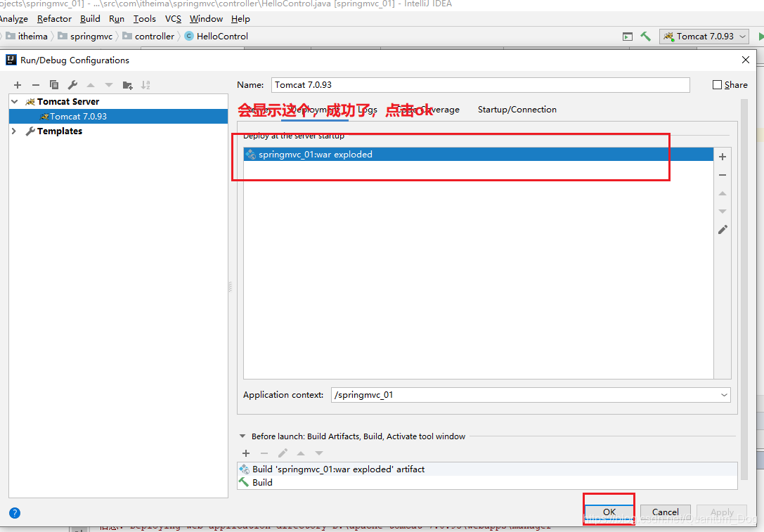
Task: Open the Help menu
Action: coord(240,19)
